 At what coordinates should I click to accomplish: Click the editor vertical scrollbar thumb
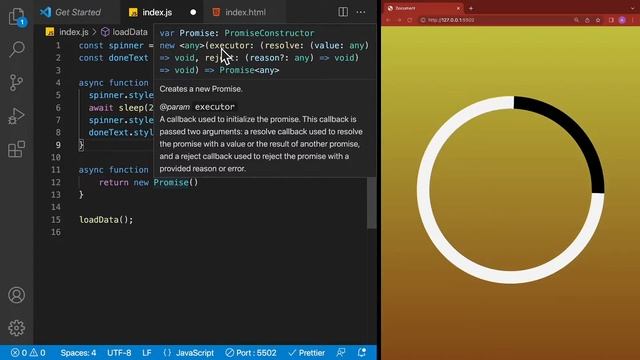click(371, 203)
